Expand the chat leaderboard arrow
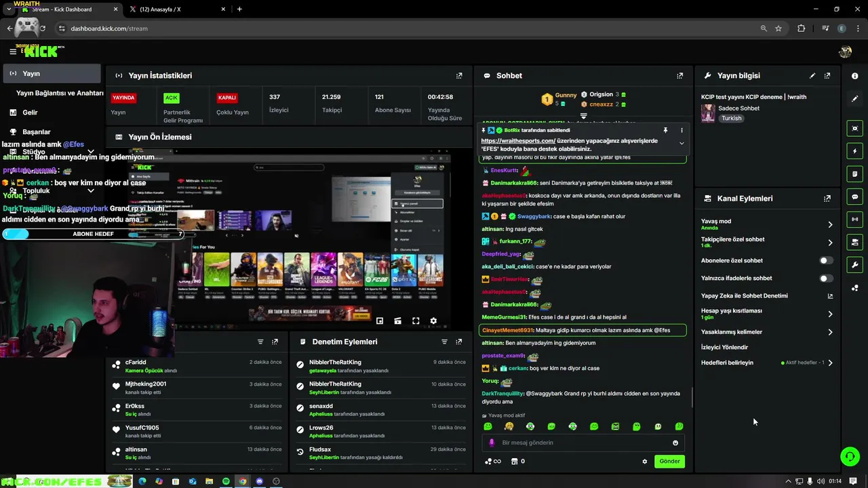868x488 pixels. click(x=583, y=116)
